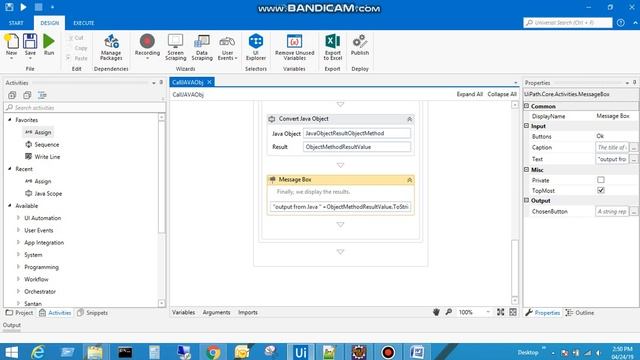640x360 pixels.
Task: Collapse the Available tree group
Action: [x=10, y=205]
